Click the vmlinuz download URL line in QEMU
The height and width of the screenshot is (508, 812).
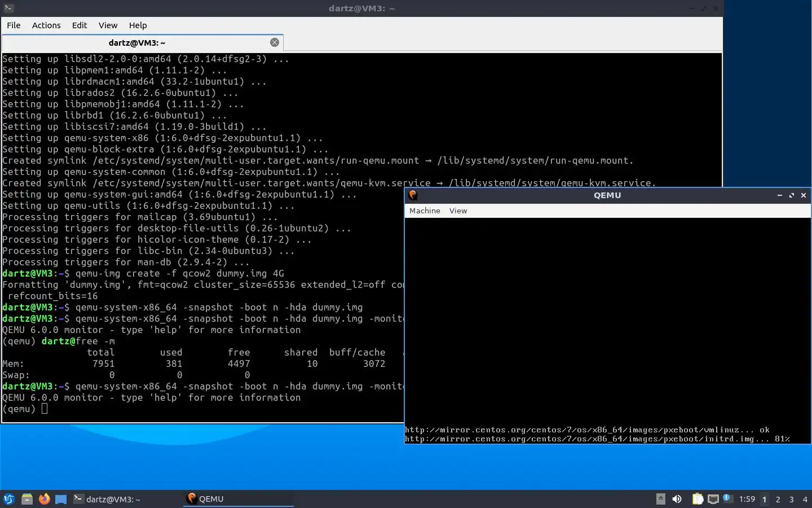pos(587,430)
